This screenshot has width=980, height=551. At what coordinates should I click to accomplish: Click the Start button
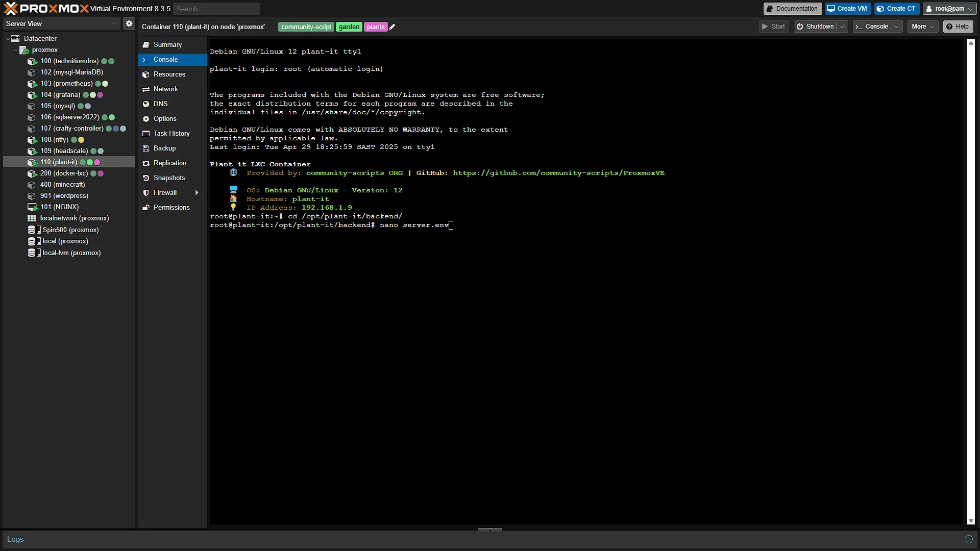click(x=773, y=27)
